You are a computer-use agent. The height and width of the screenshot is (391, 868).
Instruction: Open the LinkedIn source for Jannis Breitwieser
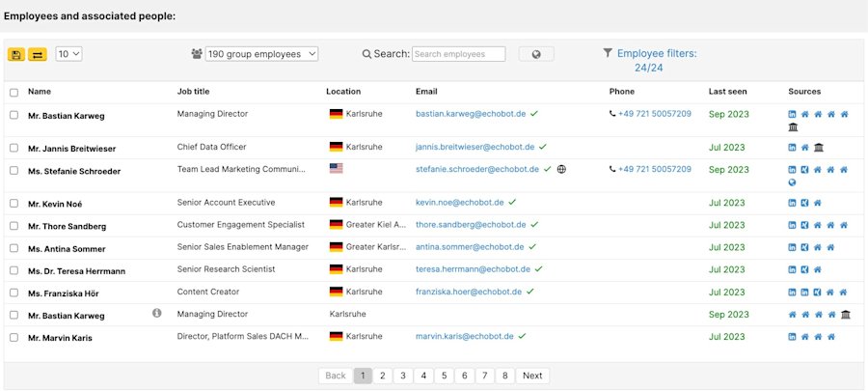coord(792,148)
